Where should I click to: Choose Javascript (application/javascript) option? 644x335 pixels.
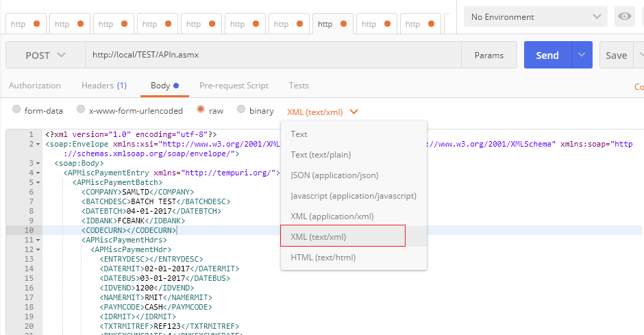tap(354, 195)
